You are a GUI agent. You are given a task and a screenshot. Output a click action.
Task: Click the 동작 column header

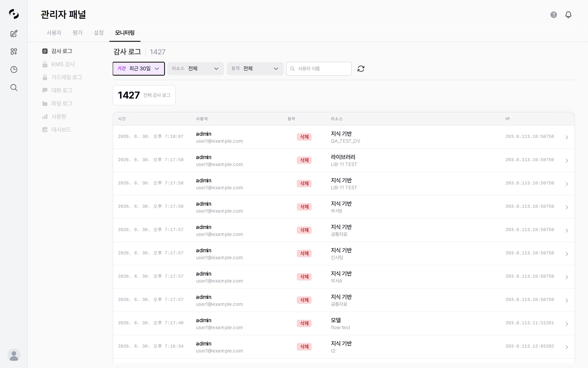291,119
